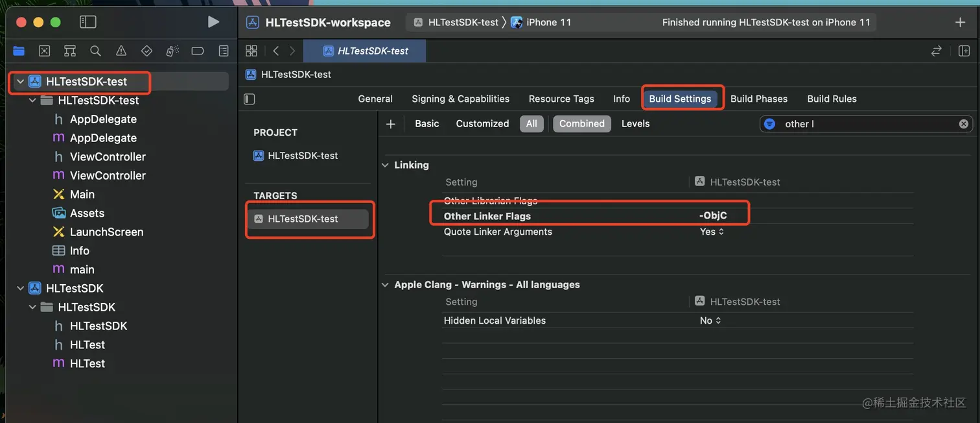Open the Report navigator icon
980x423 pixels.
(x=224, y=51)
